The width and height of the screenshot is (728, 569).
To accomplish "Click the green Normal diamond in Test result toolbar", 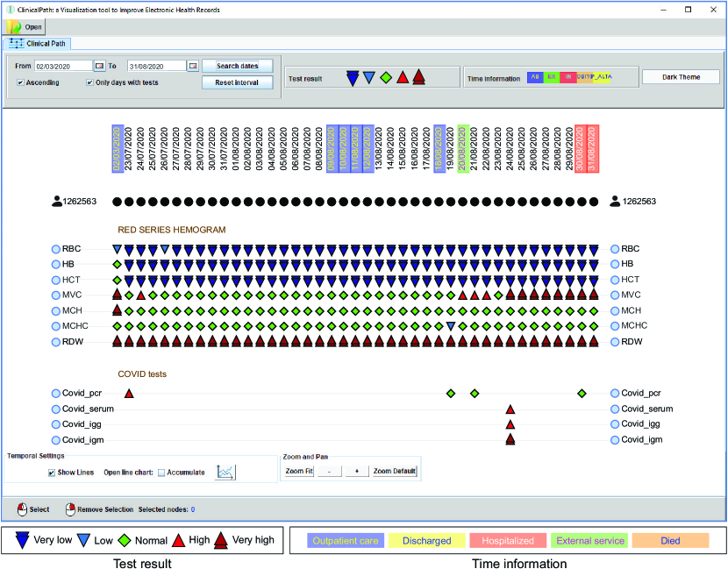I will (385, 78).
